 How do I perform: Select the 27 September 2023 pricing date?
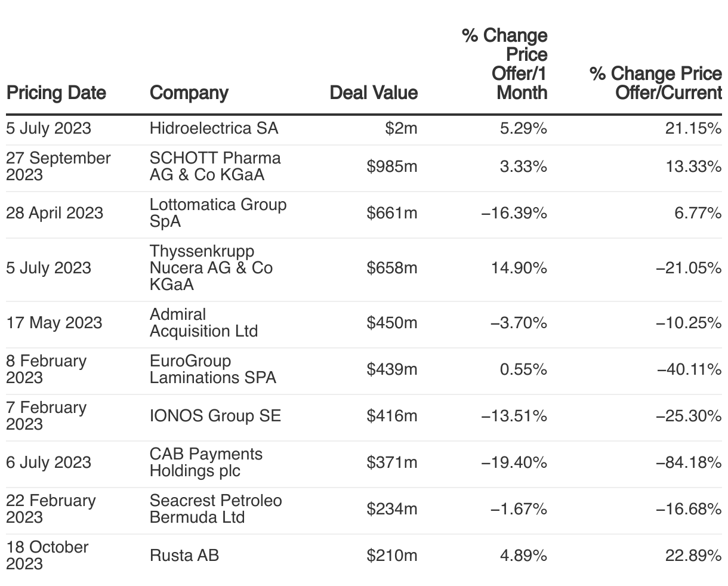point(58,166)
